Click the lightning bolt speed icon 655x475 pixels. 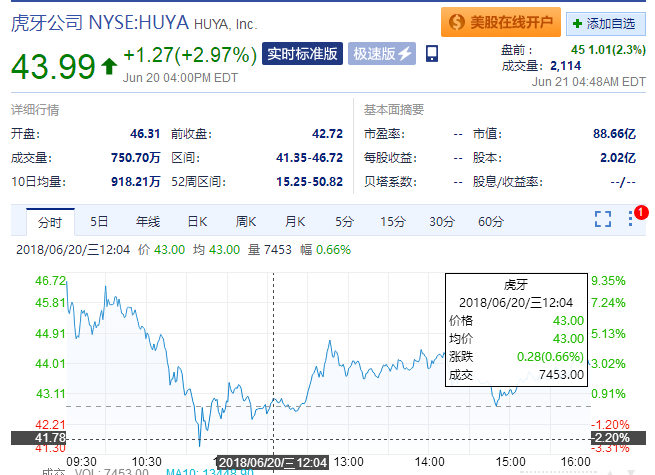405,53
